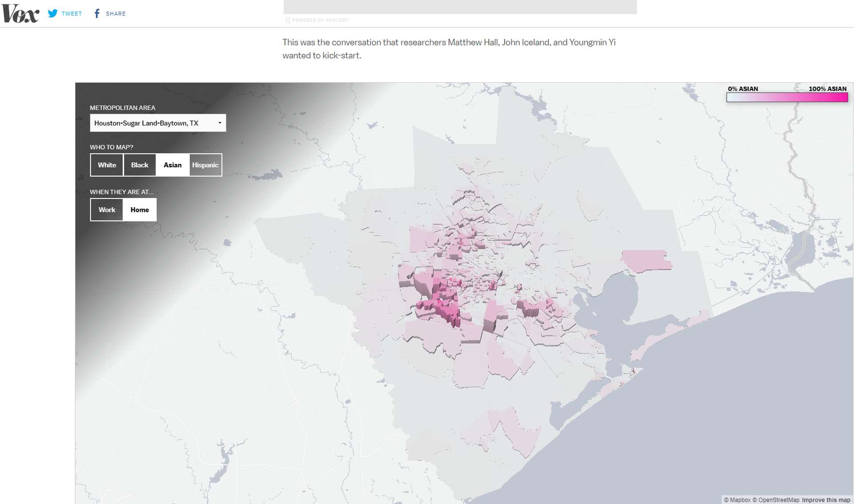Switch map to Home location
This screenshot has height=504, width=854.
[140, 210]
